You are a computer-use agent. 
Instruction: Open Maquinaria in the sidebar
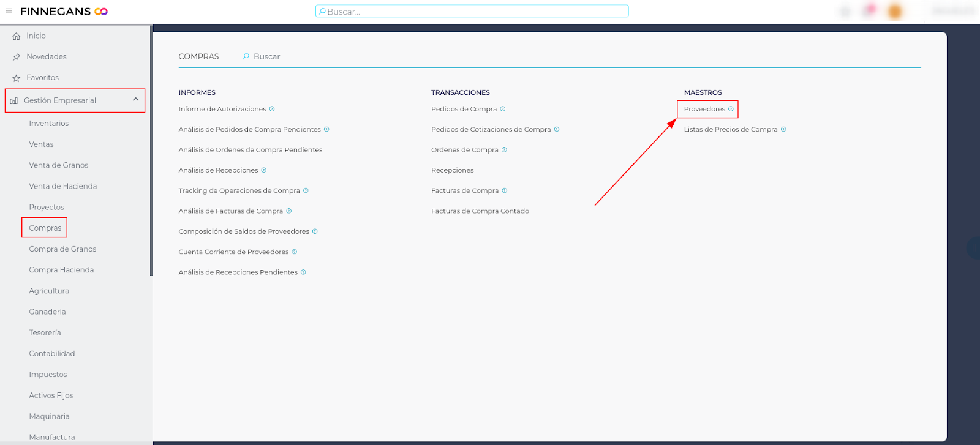[x=49, y=416]
